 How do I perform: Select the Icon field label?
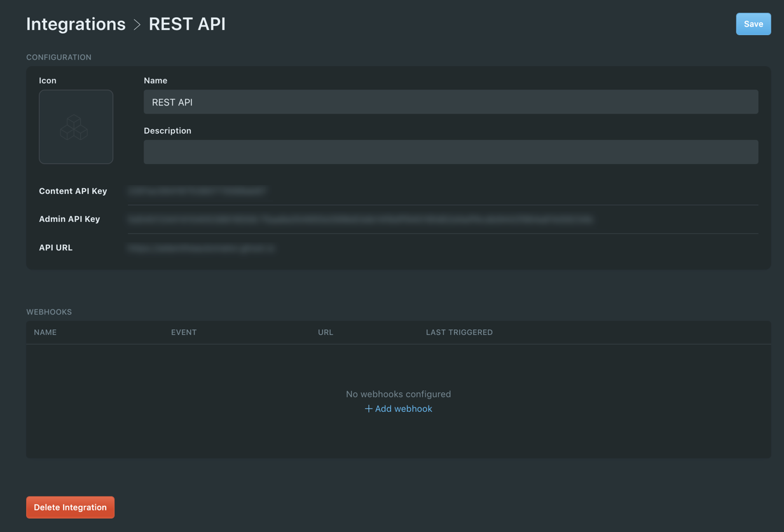click(x=48, y=81)
